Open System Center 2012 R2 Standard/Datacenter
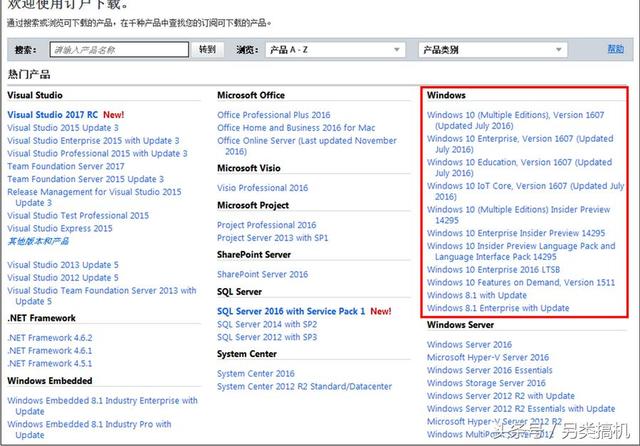 [x=304, y=386]
